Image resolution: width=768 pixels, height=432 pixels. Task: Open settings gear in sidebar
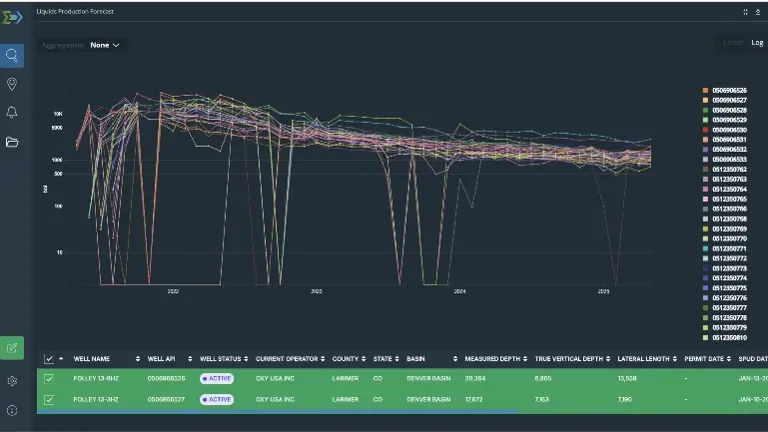12,381
